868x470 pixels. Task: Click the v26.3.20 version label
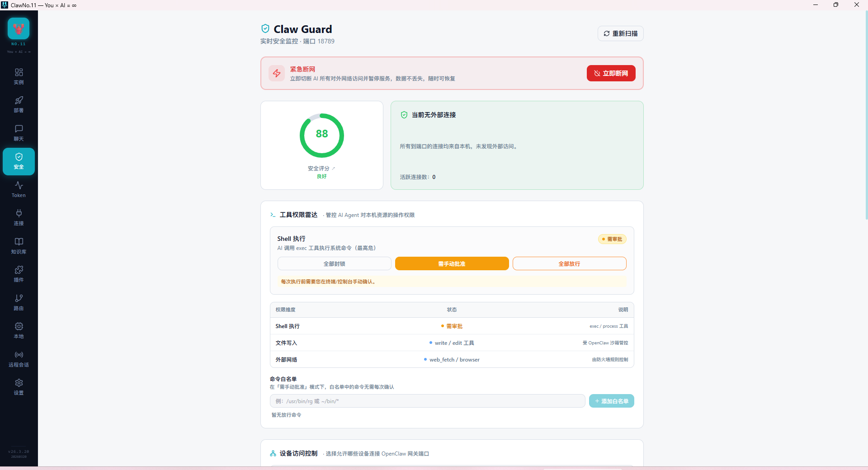click(x=19, y=451)
